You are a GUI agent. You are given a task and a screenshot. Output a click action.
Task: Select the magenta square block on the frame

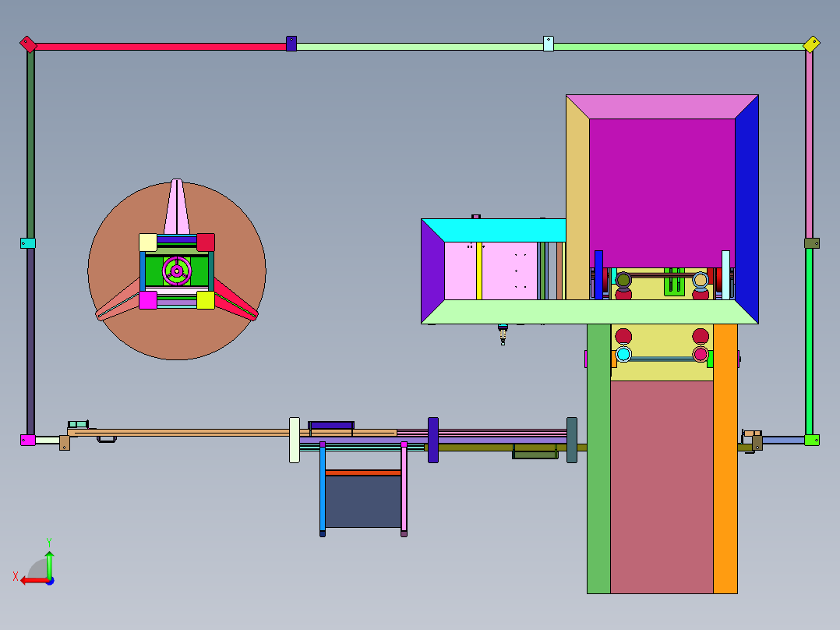pos(148,300)
